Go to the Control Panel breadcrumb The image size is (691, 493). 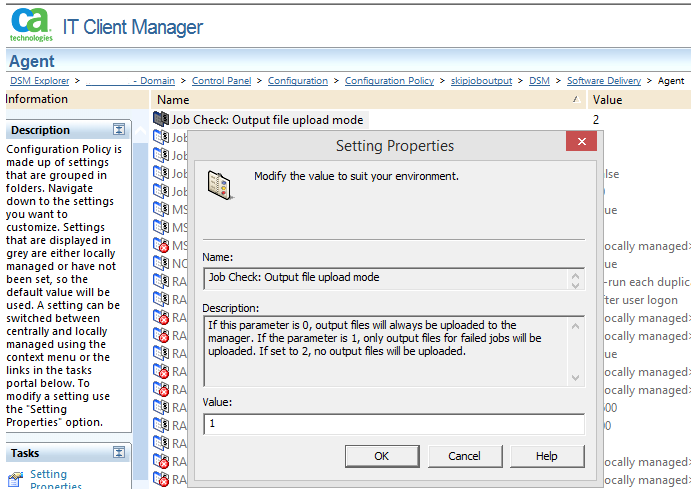[221, 81]
